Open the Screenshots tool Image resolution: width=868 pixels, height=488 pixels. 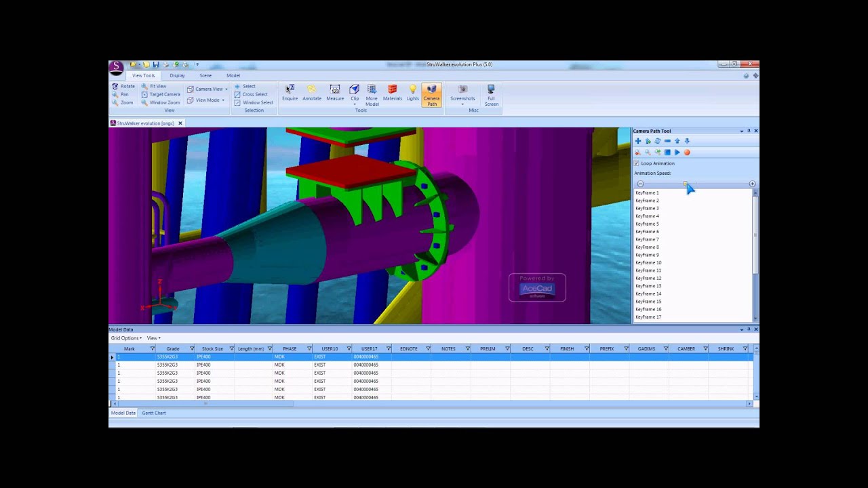coord(462,95)
